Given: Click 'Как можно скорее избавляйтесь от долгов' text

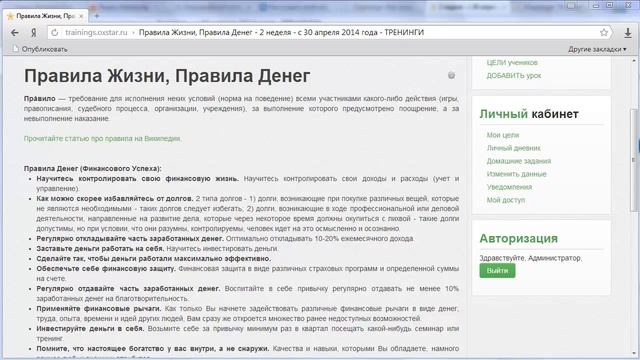Looking at the screenshot, I should coord(115,199).
